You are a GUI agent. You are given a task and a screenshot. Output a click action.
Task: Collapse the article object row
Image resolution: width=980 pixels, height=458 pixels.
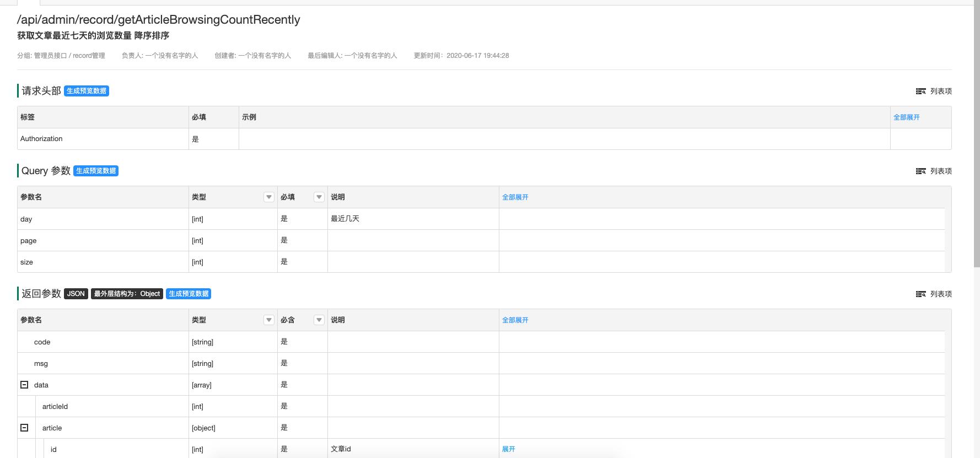tap(24, 428)
